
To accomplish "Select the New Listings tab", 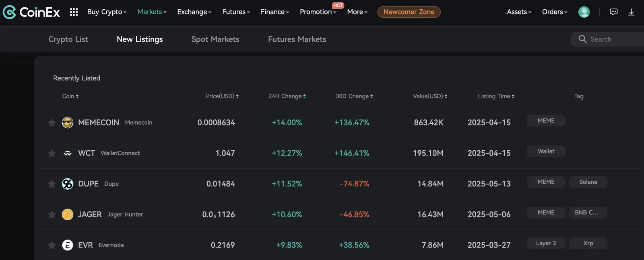I will click(x=140, y=39).
